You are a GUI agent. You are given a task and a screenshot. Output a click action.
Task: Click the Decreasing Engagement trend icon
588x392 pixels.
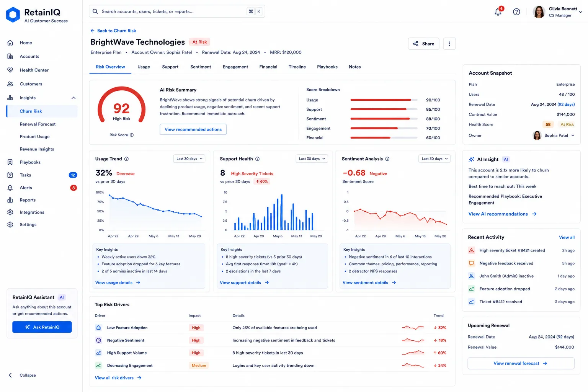98,366
